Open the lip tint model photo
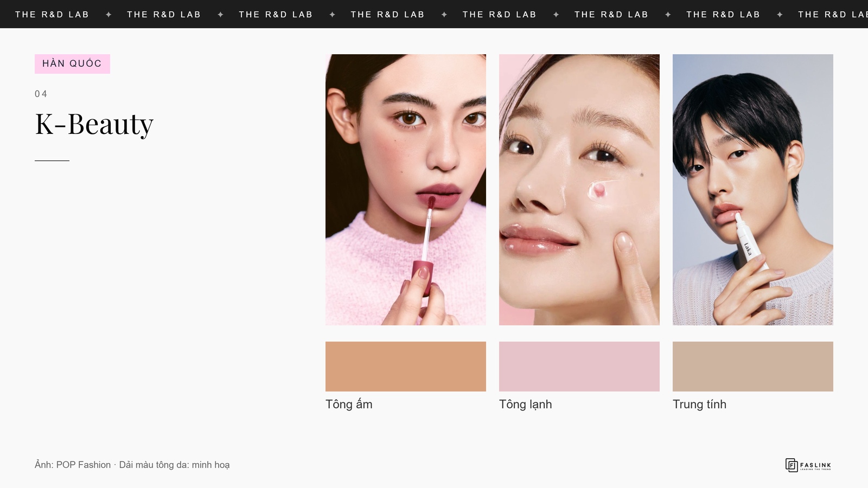868x488 pixels. (x=406, y=190)
